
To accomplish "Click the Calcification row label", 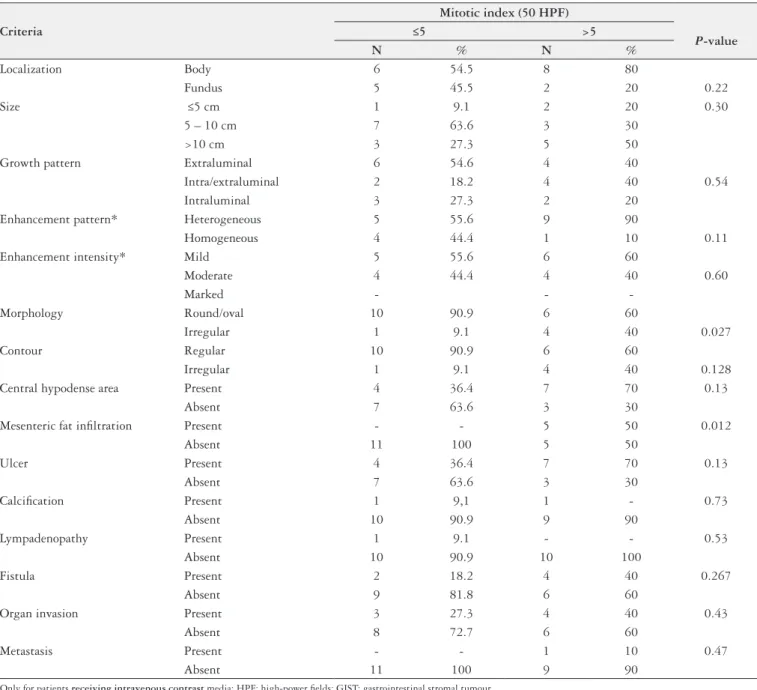I will tap(31, 501).
